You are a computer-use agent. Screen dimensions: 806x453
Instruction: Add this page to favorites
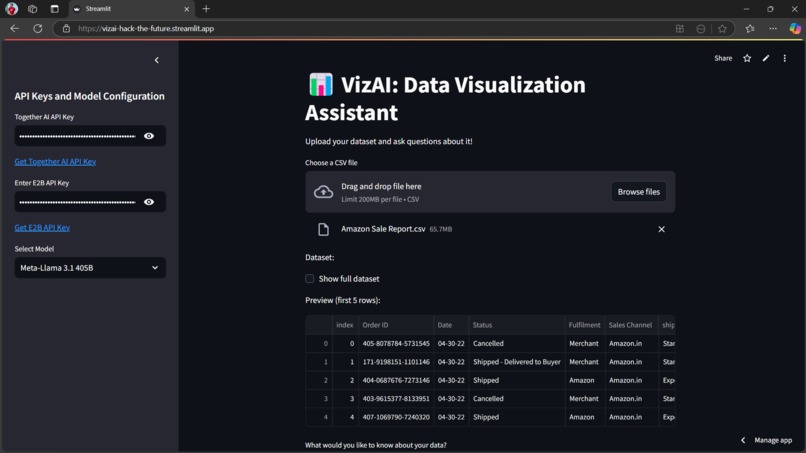click(x=722, y=29)
